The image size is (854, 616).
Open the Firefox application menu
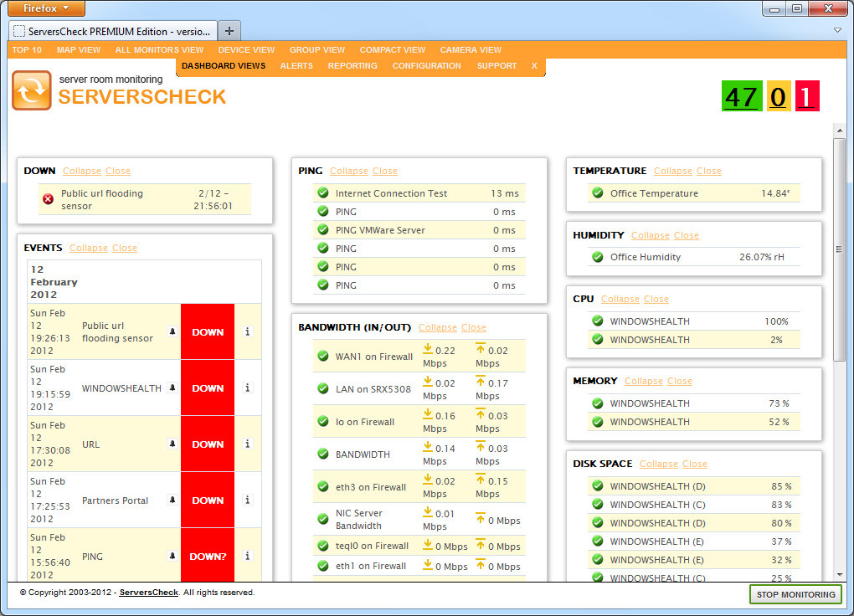[46, 8]
